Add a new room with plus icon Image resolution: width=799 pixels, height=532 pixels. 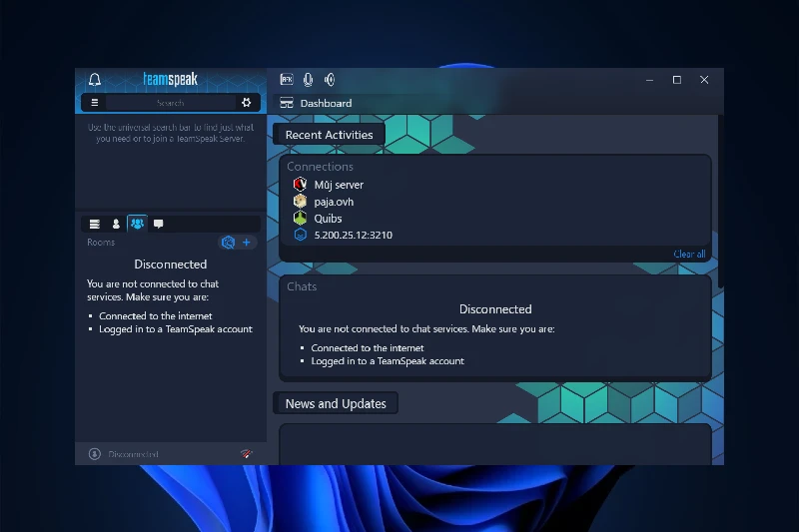coord(246,243)
